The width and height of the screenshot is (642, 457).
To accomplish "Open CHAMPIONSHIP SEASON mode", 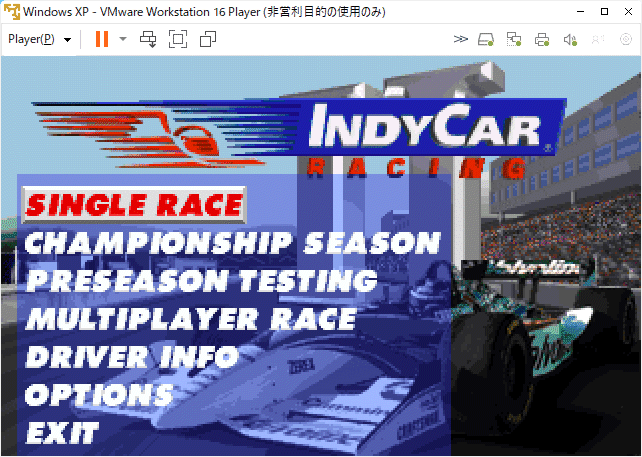I will pos(233,243).
